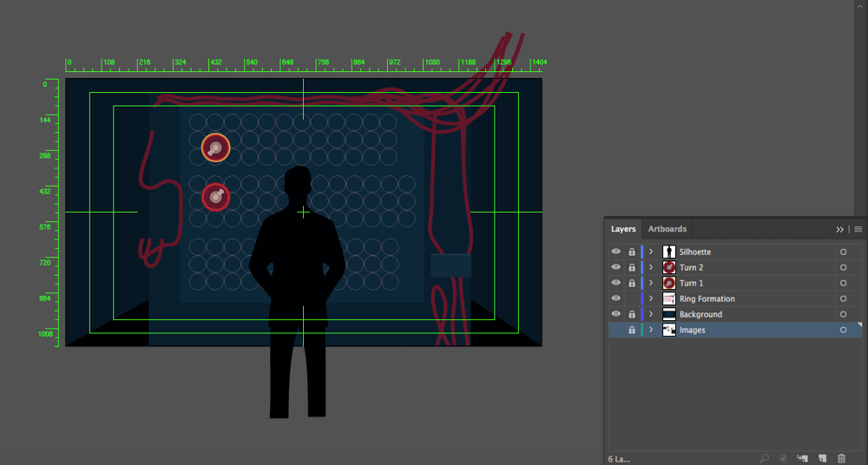Viewport: 868px width, 465px height.
Task: Hide the Background layer
Action: pos(615,314)
